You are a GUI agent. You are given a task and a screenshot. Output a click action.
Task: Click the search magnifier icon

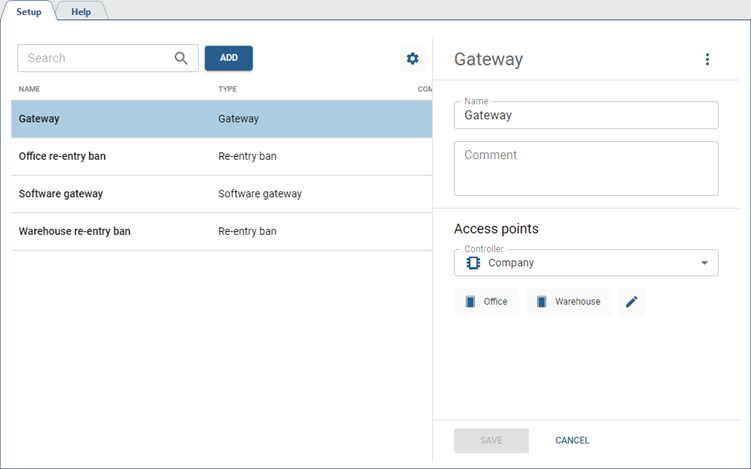click(x=181, y=58)
